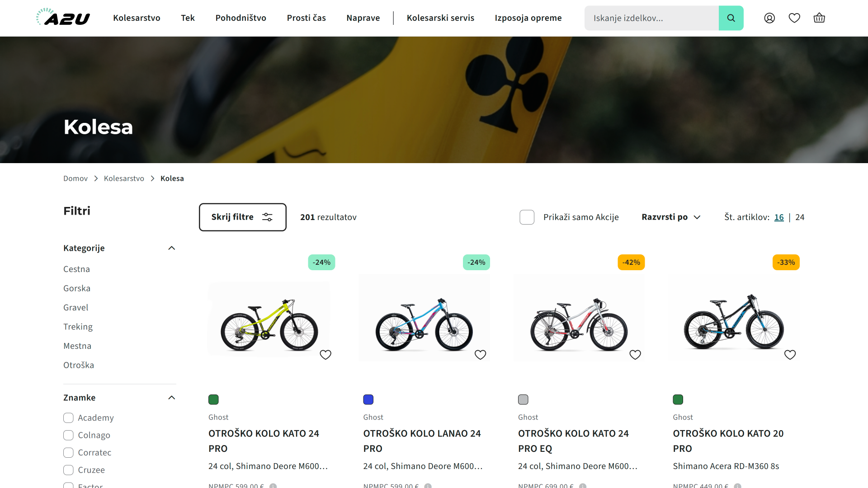The width and height of the screenshot is (868, 488).
Task: Open the Kolesarstvo menu
Action: tap(137, 18)
